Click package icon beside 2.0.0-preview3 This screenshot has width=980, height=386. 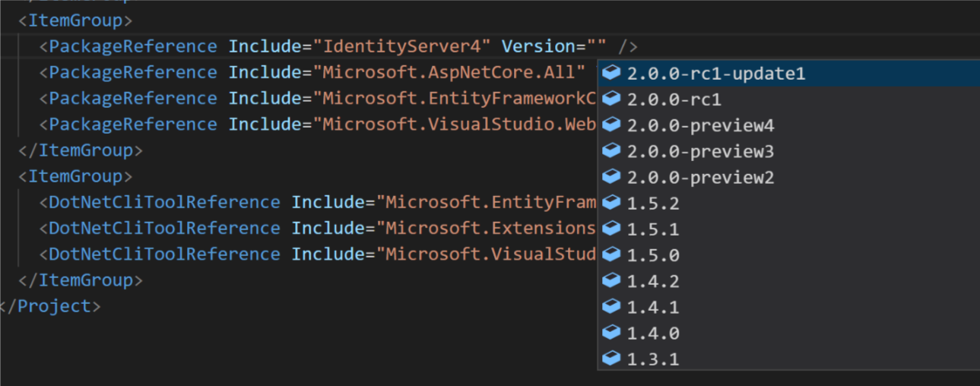(611, 150)
